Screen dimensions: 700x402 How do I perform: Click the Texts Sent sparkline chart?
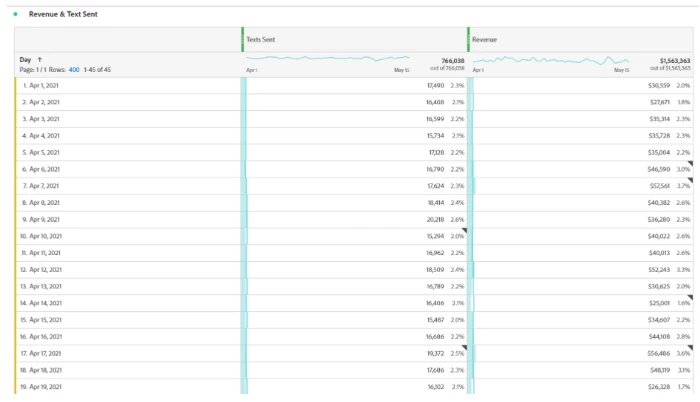click(x=328, y=58)
